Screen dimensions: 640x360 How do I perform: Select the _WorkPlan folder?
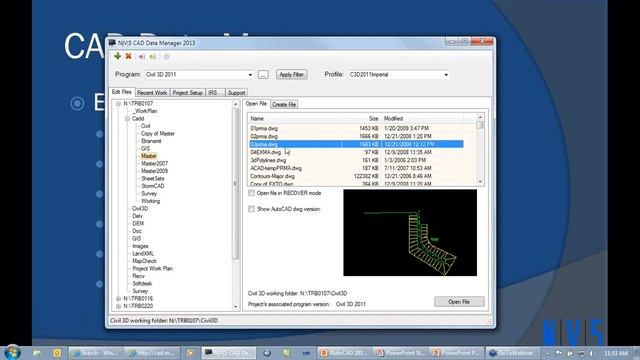pos(145,111)
